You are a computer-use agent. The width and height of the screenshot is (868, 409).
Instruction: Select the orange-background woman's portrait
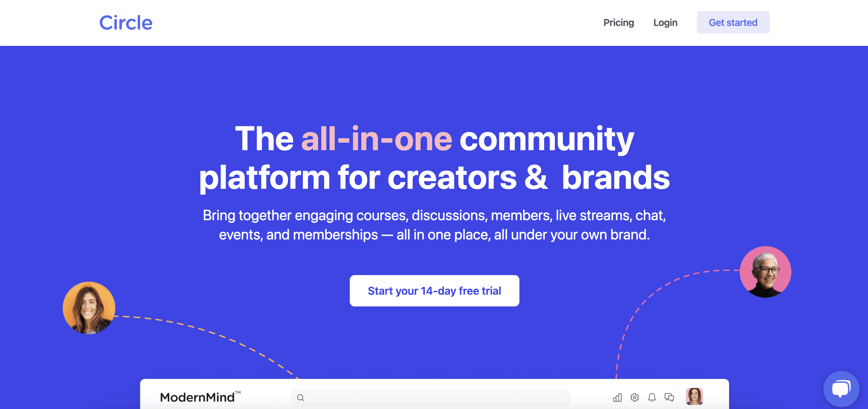[89, 308]
